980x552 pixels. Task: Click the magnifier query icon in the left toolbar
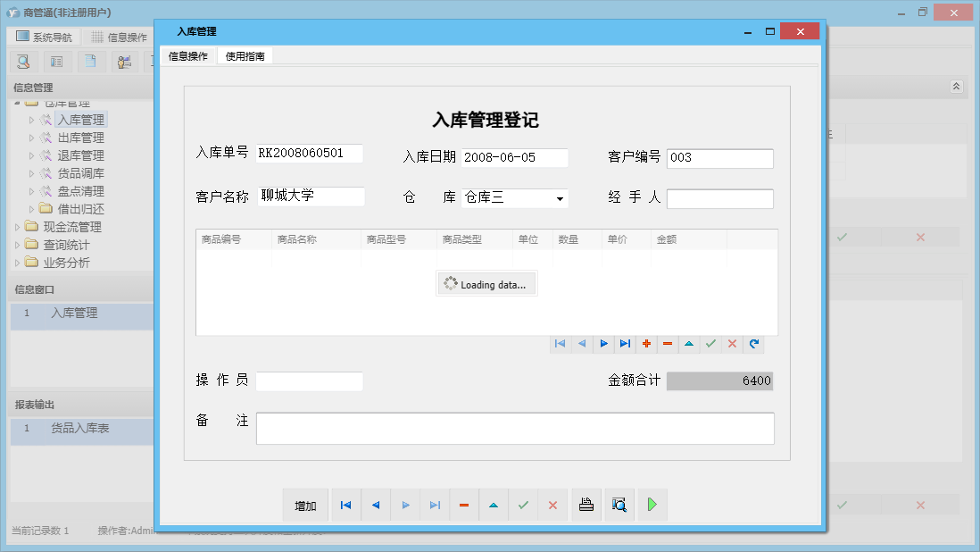[x=22, y=61]
